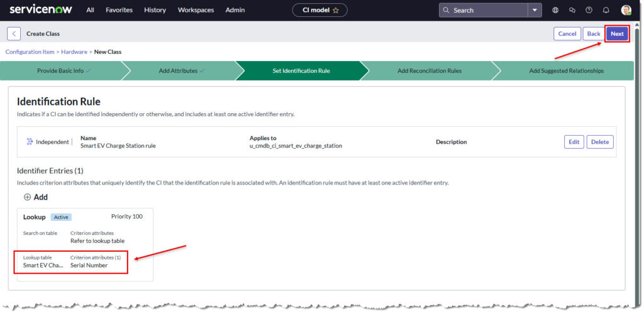Image resolution: width=644 pixels, height=314 pixels.
Task: Open the Favorites menu
Action: coord(119,10)
